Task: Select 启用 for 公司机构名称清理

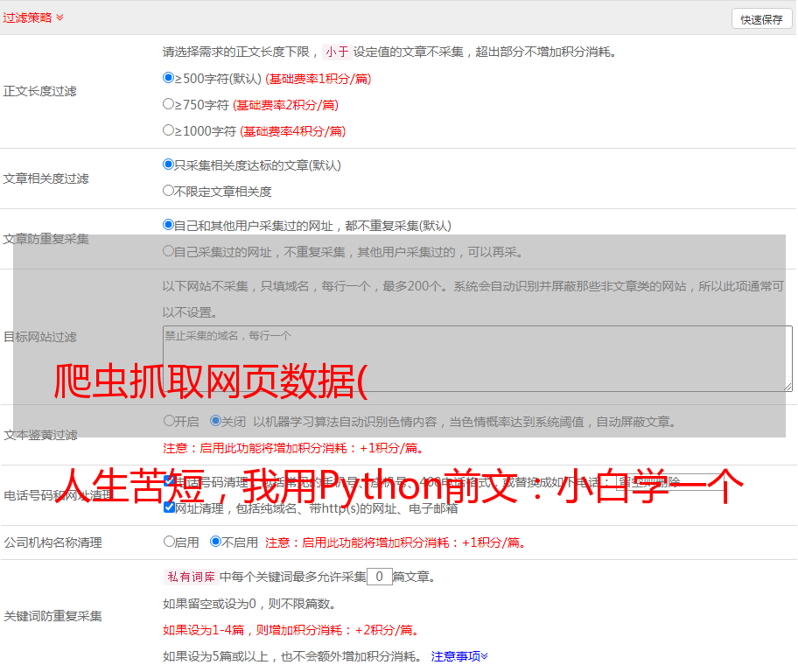Action: (169, 541)
